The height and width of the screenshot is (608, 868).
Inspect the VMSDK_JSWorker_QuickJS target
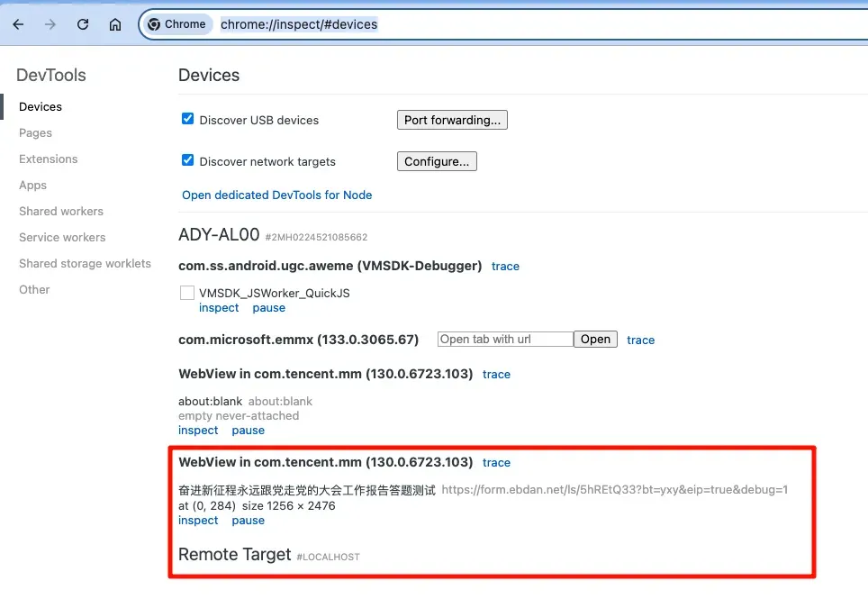(x=219, y=308)
